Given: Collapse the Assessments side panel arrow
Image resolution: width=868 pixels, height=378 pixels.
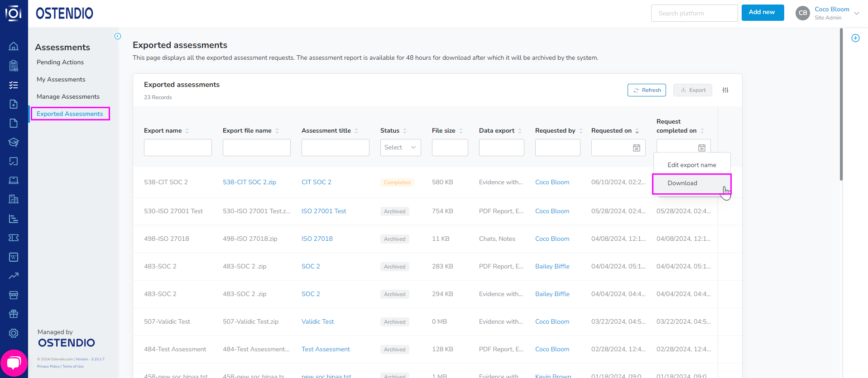Looking at the screenshot, I should tap(118, 36).
